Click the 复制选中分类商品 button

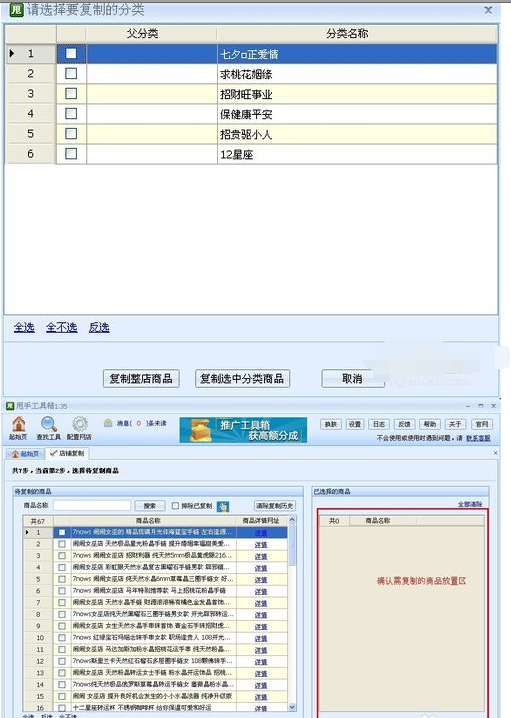coord(243,379)
